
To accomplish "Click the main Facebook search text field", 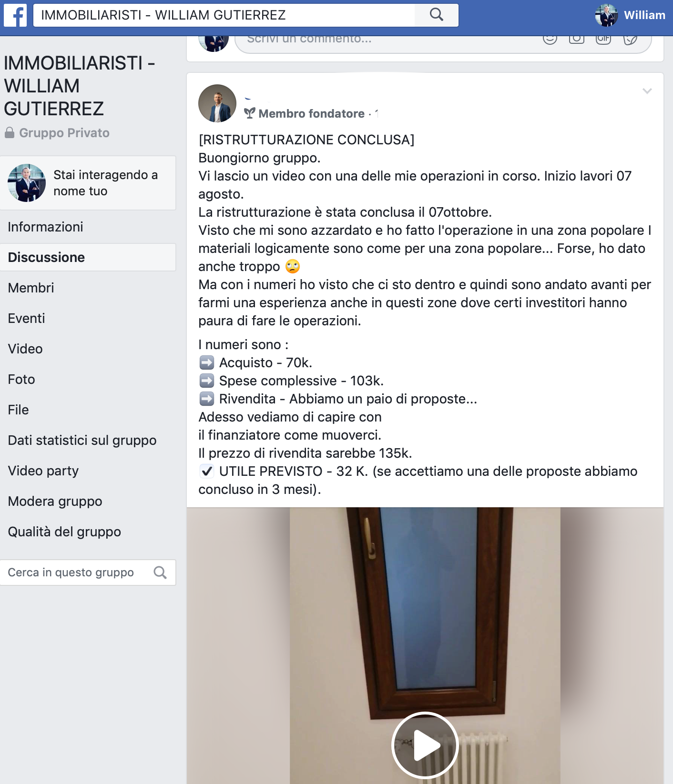I will [224, 15].
